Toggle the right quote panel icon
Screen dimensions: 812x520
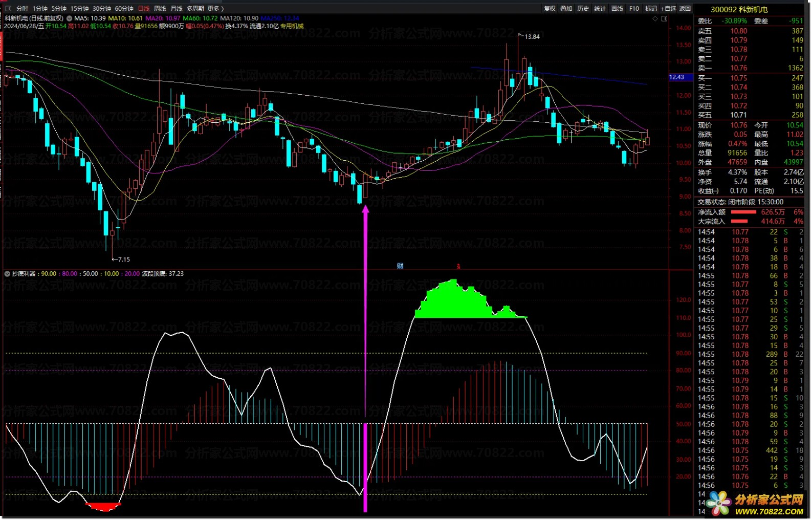pyautogui.click(x=664, y=18)
